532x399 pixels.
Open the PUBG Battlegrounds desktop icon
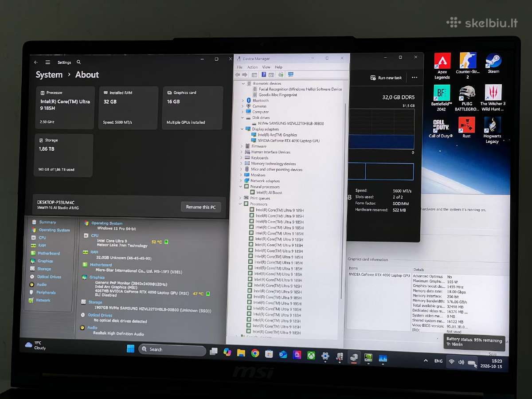[467, 98]
